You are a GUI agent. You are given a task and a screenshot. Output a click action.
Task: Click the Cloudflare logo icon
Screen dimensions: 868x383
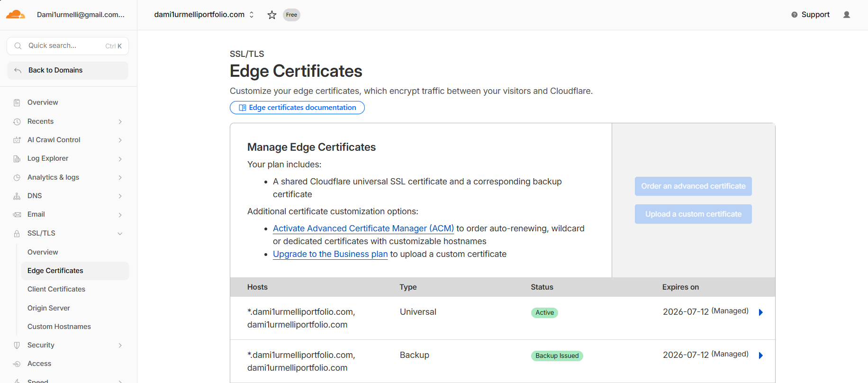(x=15, y=15)
